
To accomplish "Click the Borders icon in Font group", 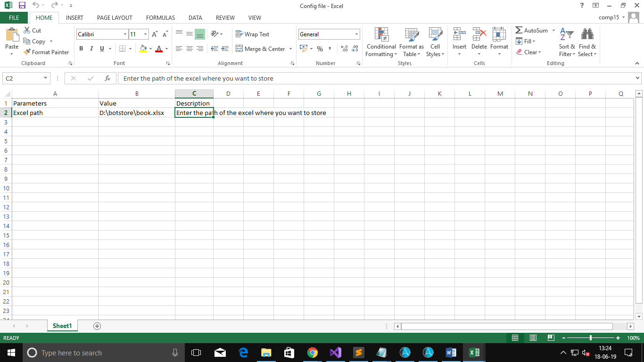I will 123,49.
